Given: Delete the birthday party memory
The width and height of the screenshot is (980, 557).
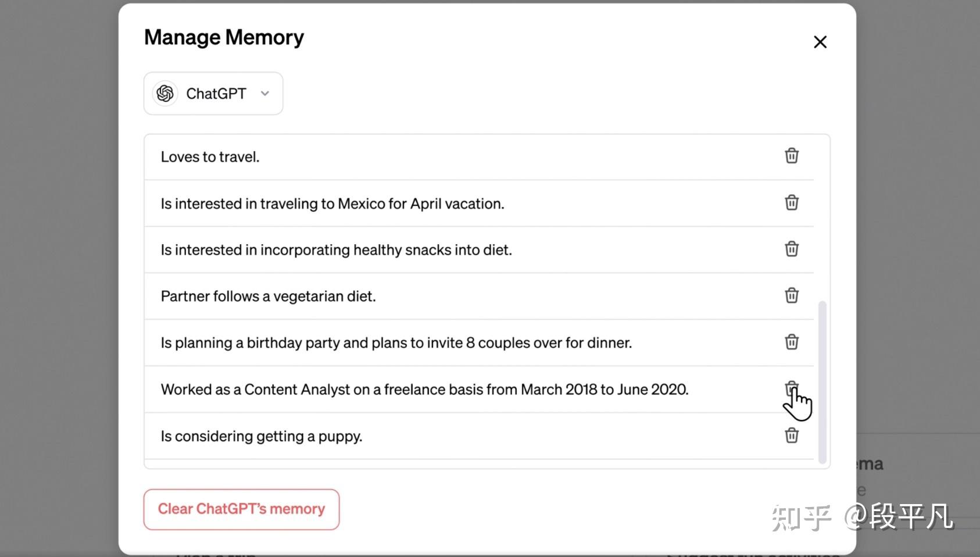Looking at the screenshot, I should [x=791, y=342].
